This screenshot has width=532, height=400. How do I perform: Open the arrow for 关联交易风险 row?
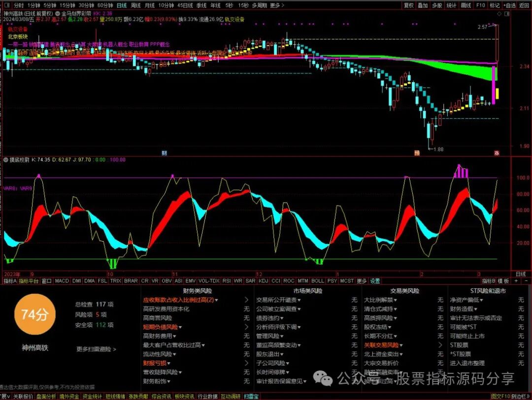point(440,345)
